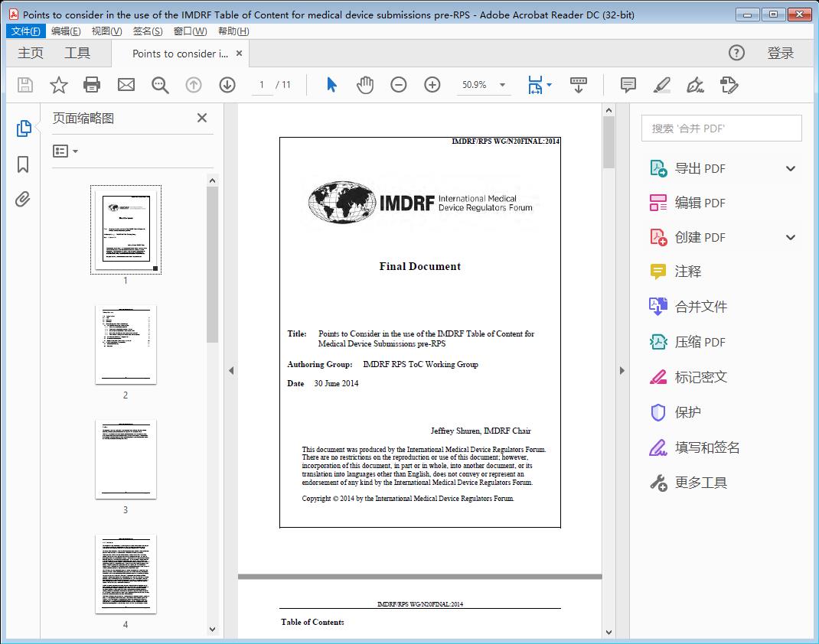Image resolution: width=819 pixels, height=644 pixels.
Task: Open the marquee zoom magnifier tool
Action: coord(159,85)
